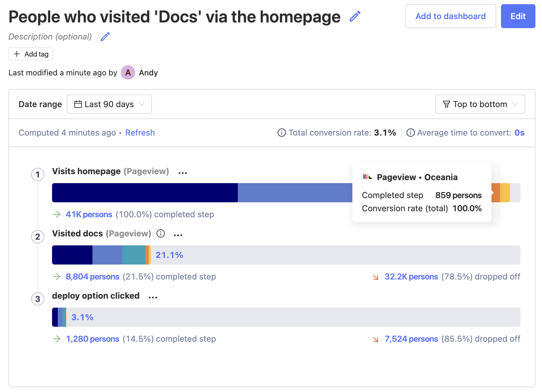Expand the Top to bottom layout dropdown
The height and width of the screenshot is (392, 542).
coord(480,104)
